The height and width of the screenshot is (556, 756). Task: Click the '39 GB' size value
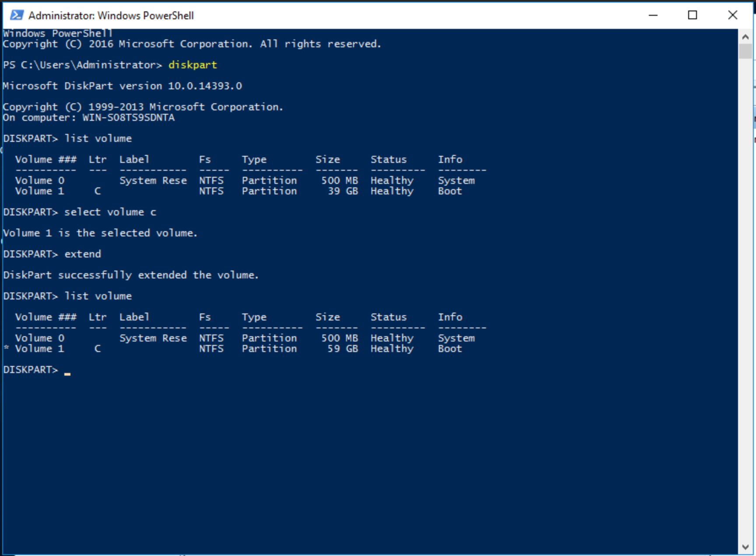point(343,191)
